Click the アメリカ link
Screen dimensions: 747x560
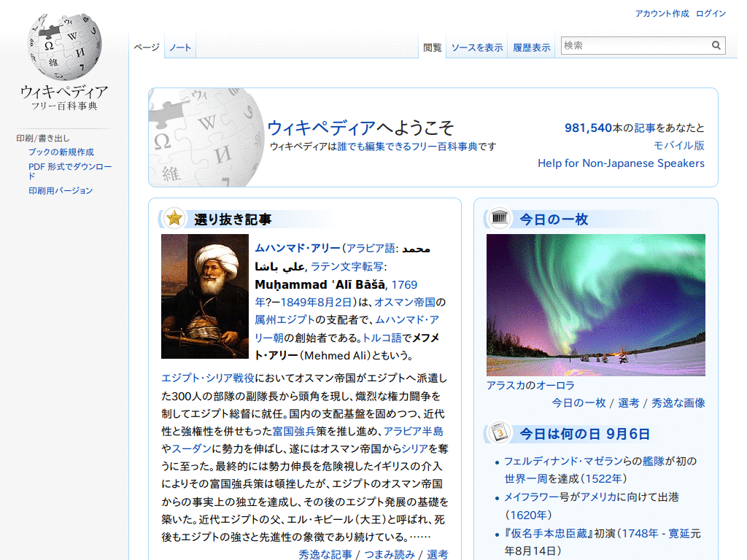pos(598,497)
